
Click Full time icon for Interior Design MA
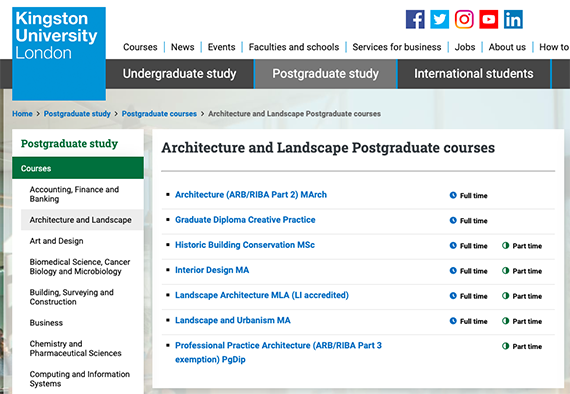point(453,270)
